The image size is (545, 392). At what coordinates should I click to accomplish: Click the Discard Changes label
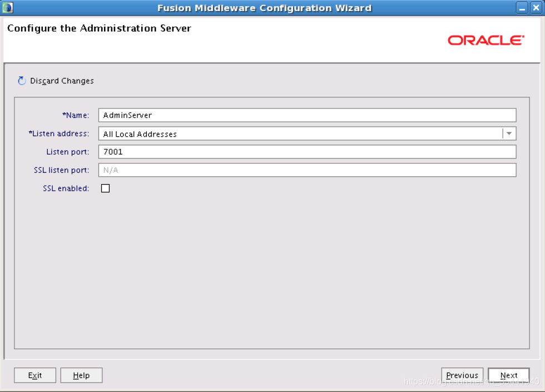coord(62,81)
